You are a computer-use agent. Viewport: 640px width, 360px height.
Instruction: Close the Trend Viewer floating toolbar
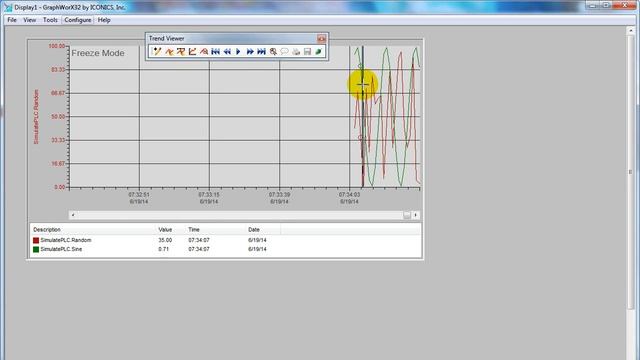coord(322,39)
